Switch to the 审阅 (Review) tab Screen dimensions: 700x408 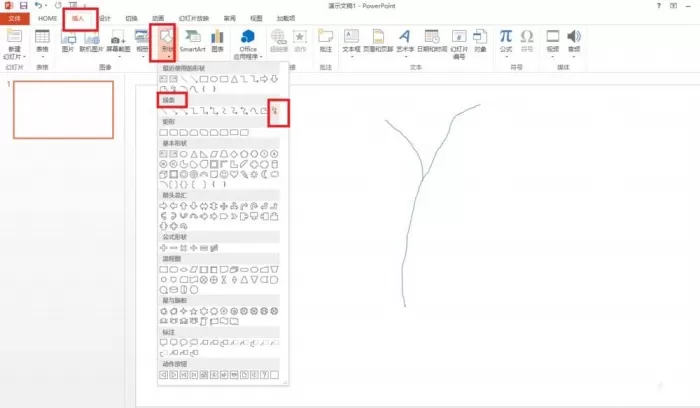coord(229,18)
